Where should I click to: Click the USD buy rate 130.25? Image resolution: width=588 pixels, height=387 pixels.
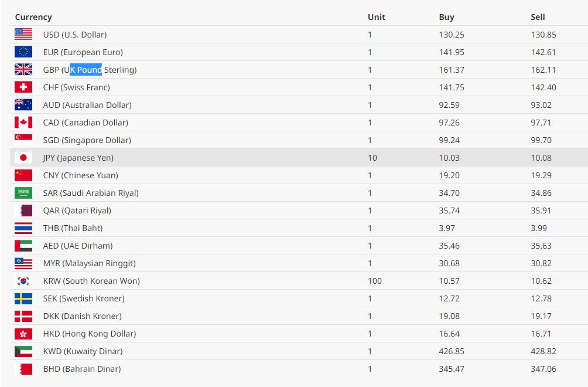pos(452,35)
